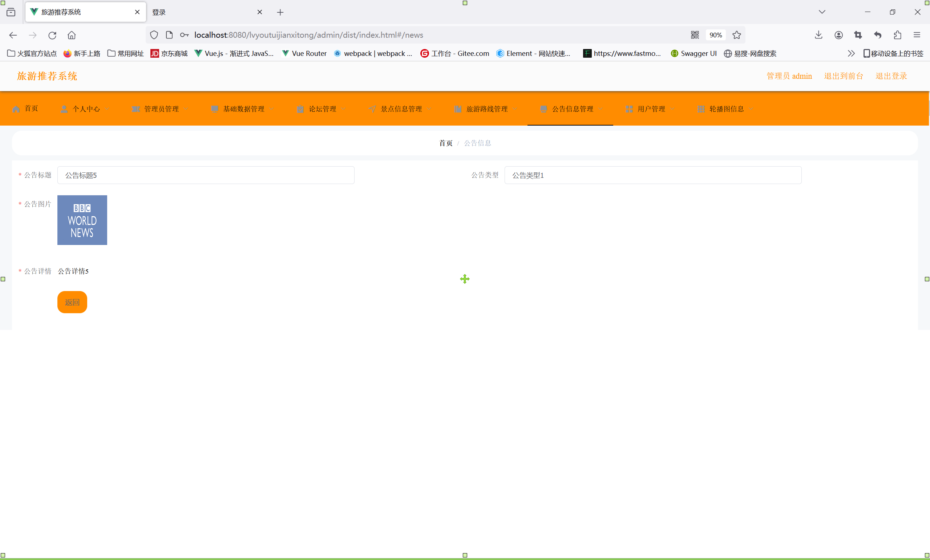
Task: Click the browser reload icon
Action: pos(52,35)
